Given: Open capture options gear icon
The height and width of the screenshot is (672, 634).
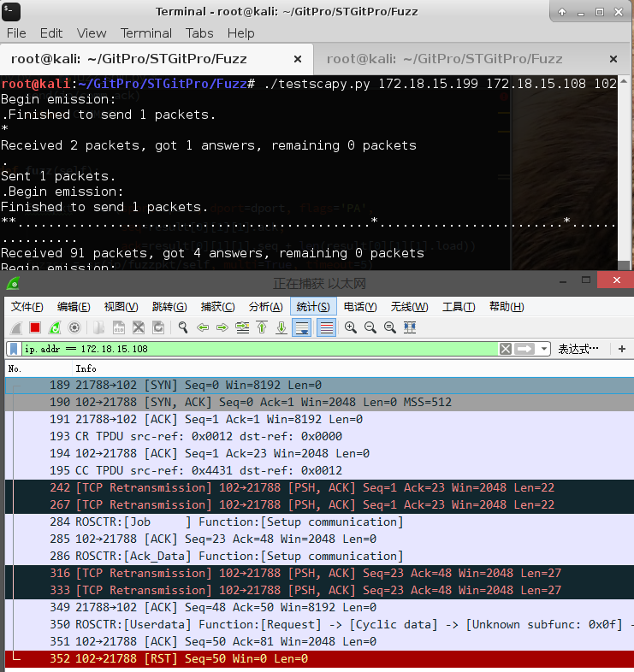Looking at the screenshot, I should click(x=74, y=327).
